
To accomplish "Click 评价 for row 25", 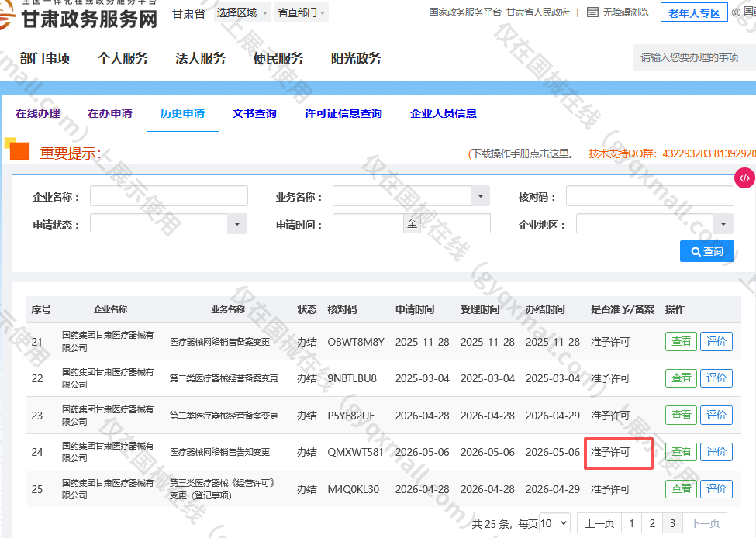I will click(716, 489).
